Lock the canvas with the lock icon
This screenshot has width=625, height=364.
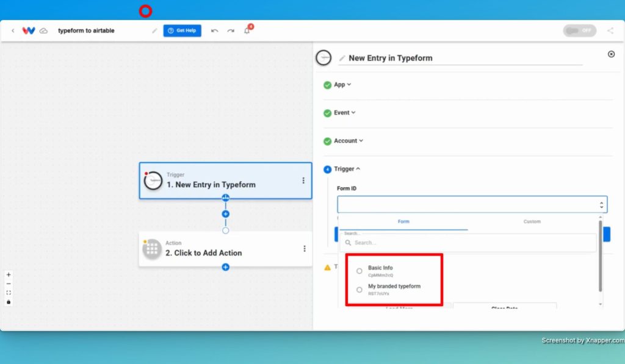click(9, 302)
